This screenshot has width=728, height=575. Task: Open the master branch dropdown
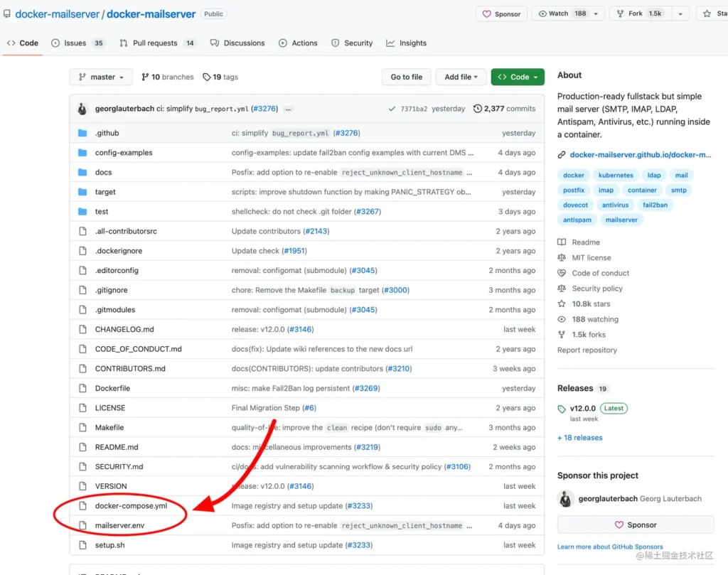(x=101, y=77)
